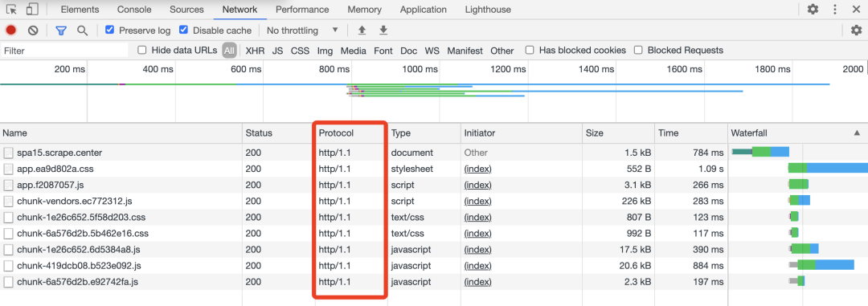
Task: Open (index) initiator link for app.ea9d802a.css
Action: point(477,169)
